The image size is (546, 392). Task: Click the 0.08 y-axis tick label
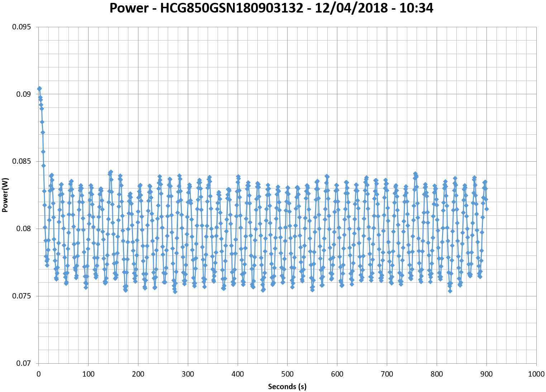(x=23, y=229)
